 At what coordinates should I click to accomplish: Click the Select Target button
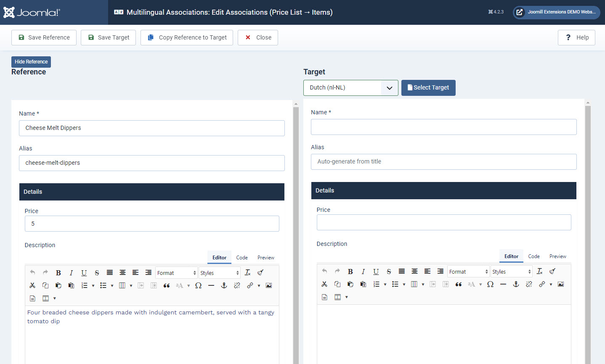(428, 88)
